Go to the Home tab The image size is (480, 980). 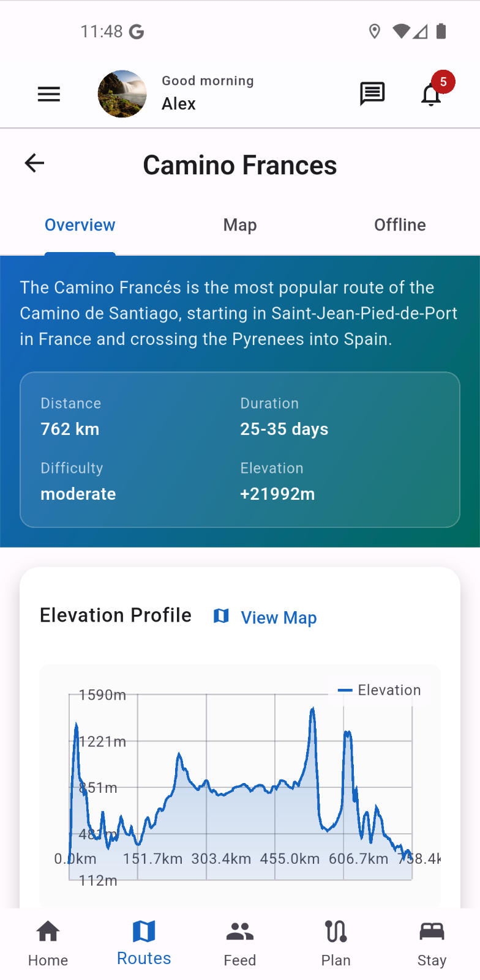[48, 944]
